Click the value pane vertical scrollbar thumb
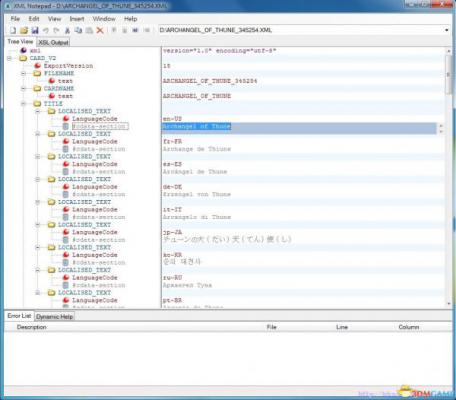Viewport: 456px width, 400px height. point(449,74)
